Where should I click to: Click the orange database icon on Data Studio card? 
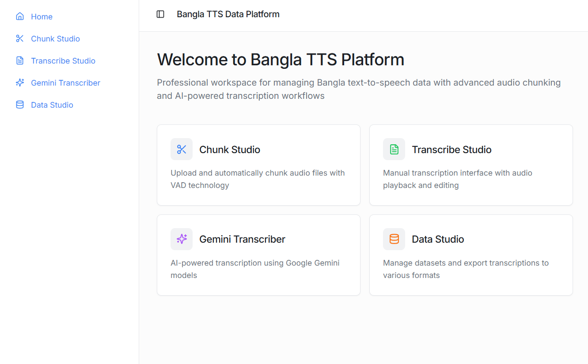(x=394, y=239)
